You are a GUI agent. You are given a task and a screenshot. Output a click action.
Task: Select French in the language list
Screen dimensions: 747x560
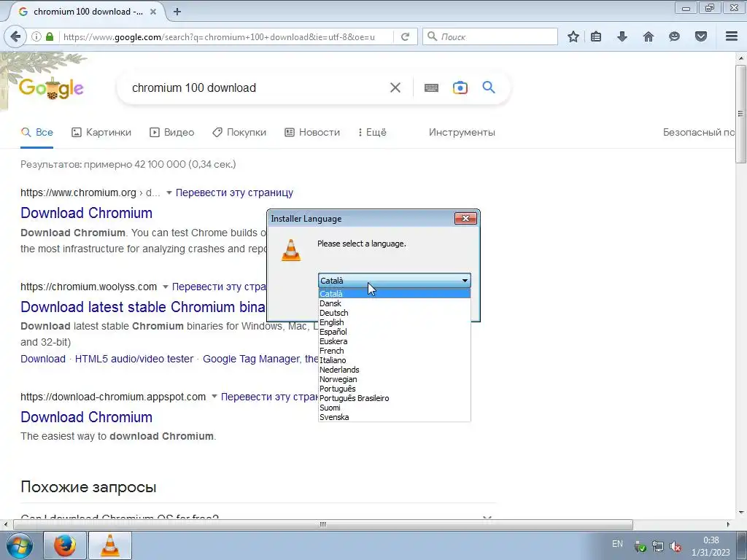395,351
